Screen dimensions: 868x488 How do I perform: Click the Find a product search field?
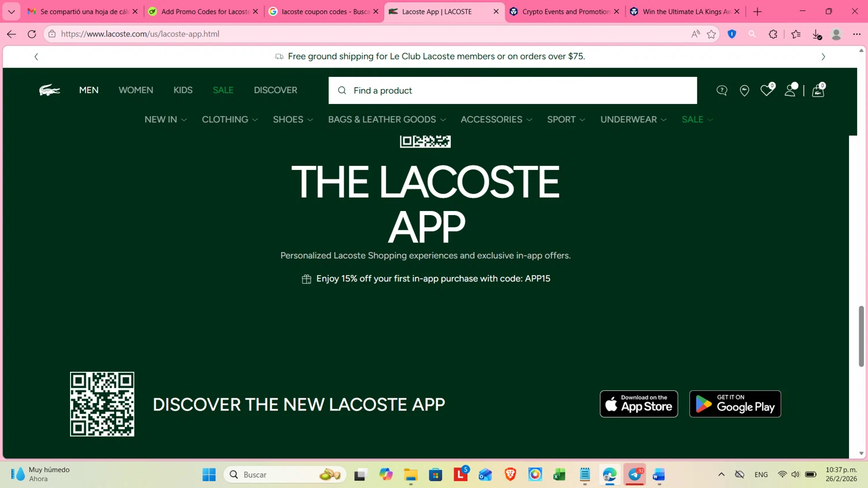coord(513,91)
